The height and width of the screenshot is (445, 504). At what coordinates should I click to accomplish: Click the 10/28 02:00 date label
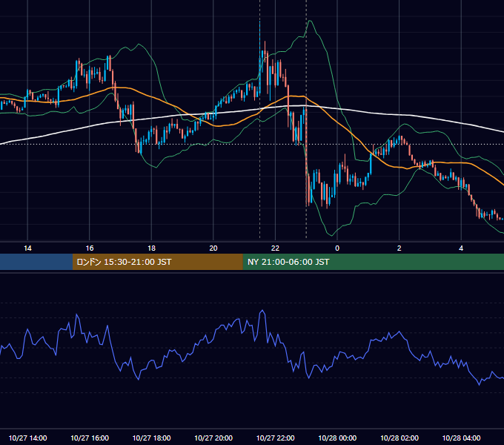[399, 438]
